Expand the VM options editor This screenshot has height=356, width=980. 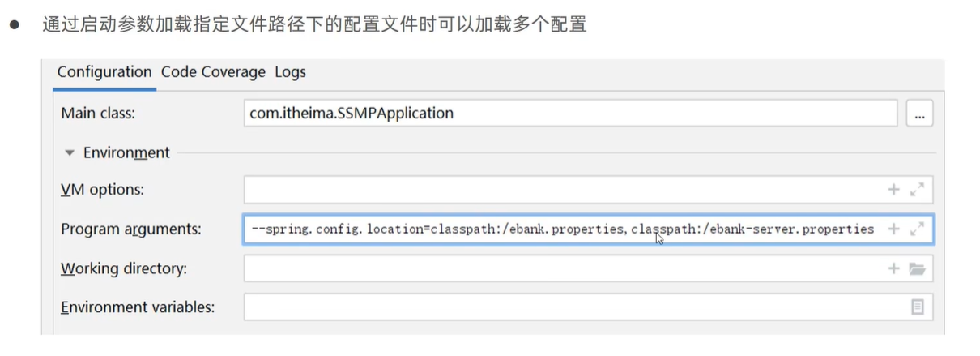pos(917,190)
